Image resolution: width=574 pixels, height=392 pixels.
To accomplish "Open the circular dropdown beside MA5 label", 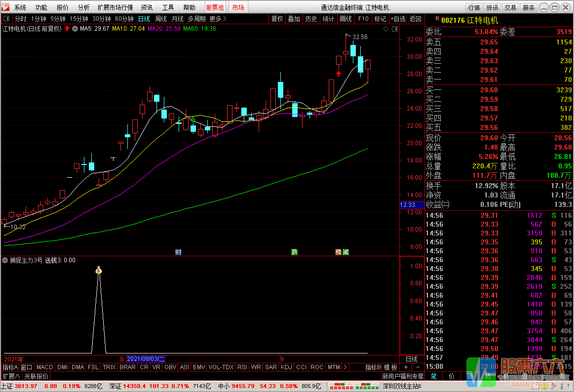I will point(75,29).
